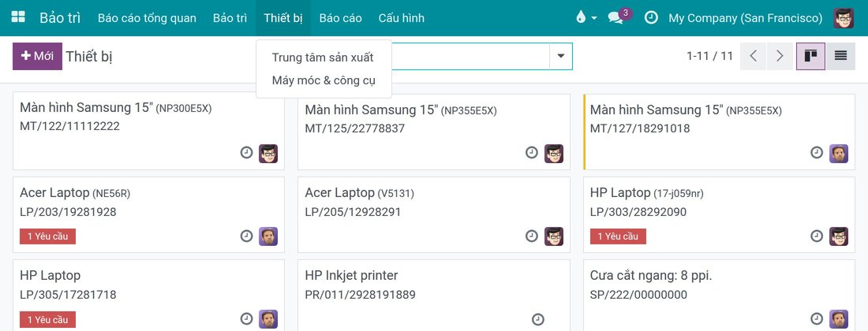Go to previous page arrow
This screenshot has width=868, height=331.
[x=754, y=57]
